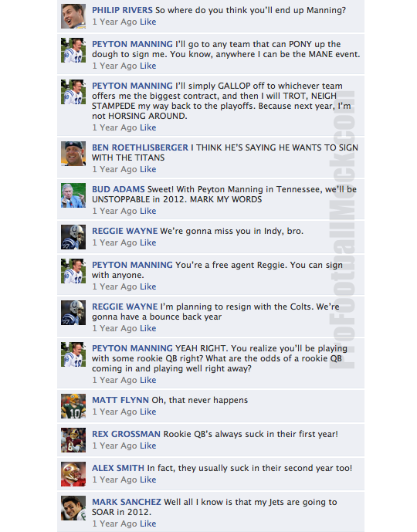Click Rex Grossman's profile picture
Image resolution: width=417 pixels, height=532 pixels.
click(73, 440)
